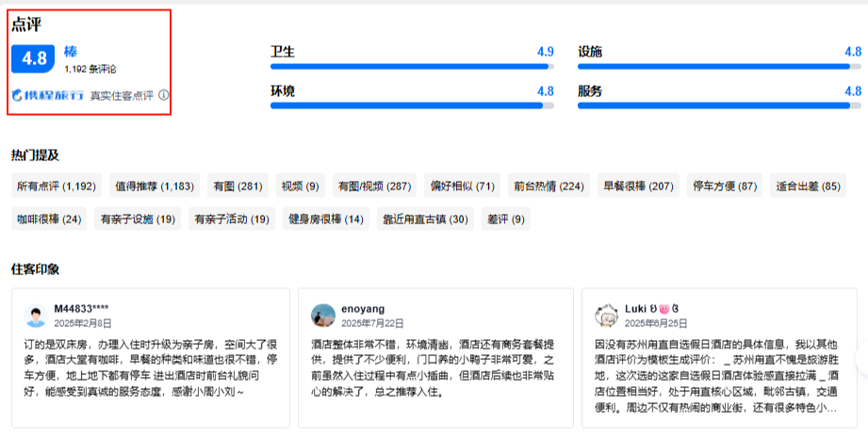Select the 前台热情 (224) tag

549,187
